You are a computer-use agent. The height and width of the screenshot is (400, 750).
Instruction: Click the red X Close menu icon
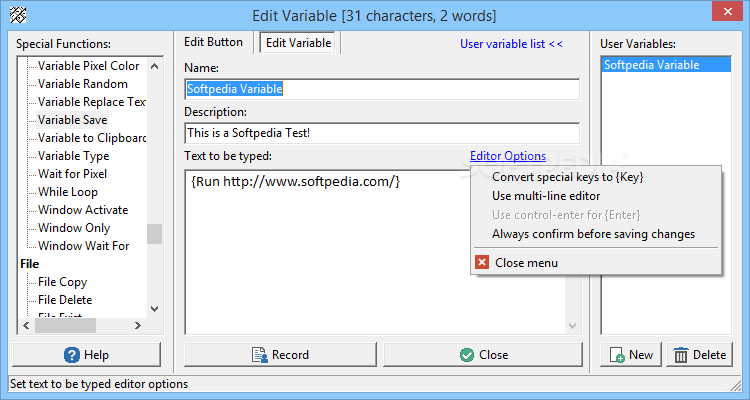(x=482, y=263)
